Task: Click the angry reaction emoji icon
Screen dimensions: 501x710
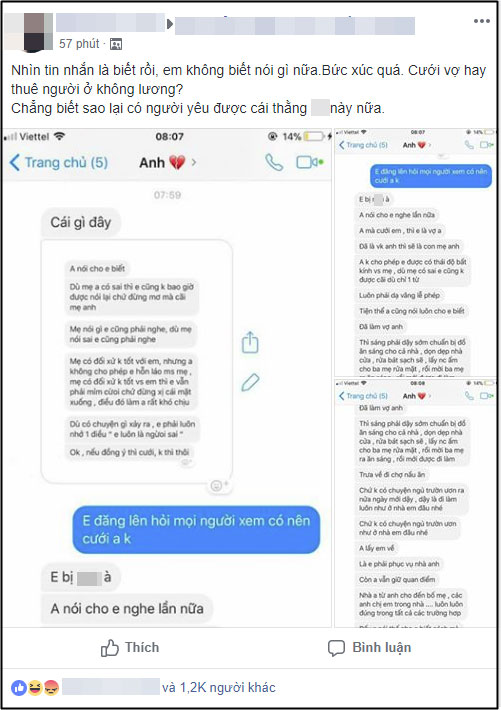Action: pos(51,688)
